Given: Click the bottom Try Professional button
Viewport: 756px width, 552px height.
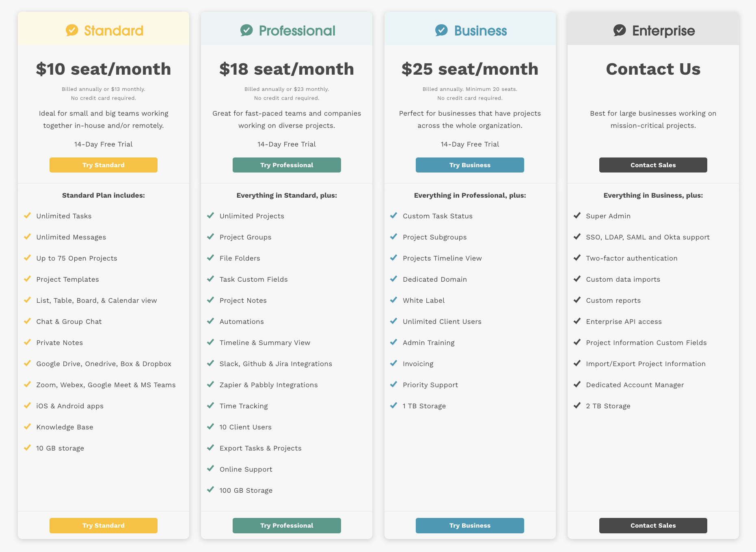Looking at the screenshot, I should click(287, 525).
